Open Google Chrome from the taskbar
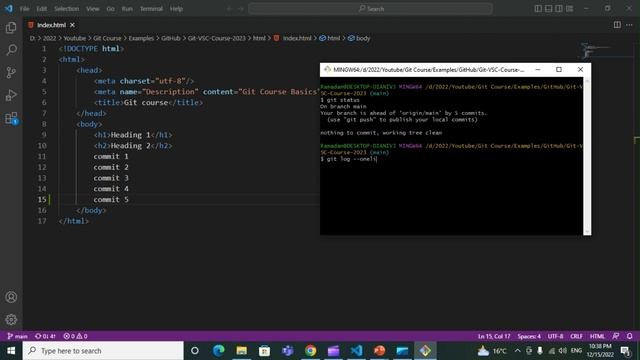The height and width of the screenshot is (360, 640). pyautogui.click(x=311, y=351)
